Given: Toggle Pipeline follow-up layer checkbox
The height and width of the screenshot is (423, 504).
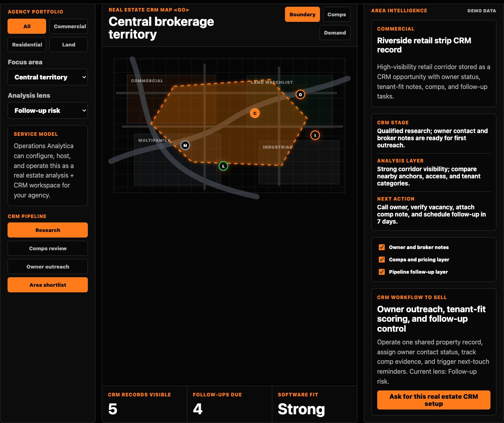Looking at the screenshot, I should [382, 272].
